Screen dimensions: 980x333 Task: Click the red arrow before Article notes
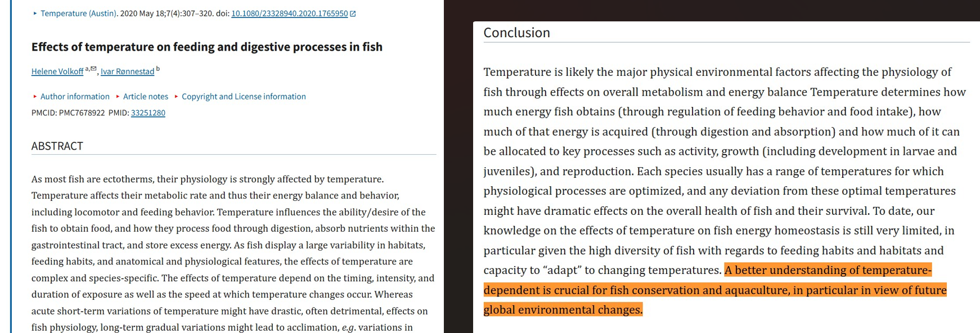(x=118, y=96)
